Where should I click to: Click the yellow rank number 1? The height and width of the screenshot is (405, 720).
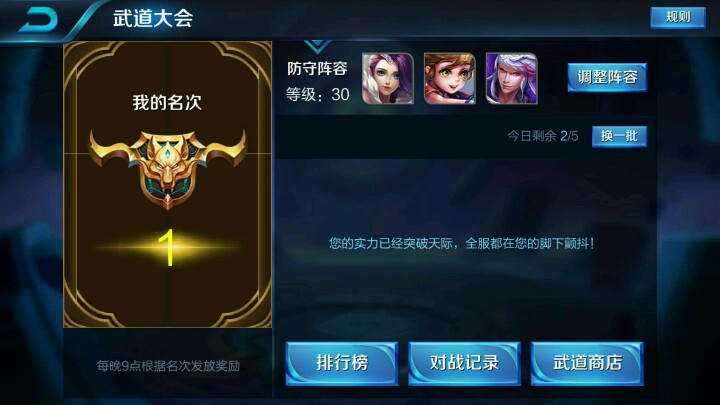[168, 248]
